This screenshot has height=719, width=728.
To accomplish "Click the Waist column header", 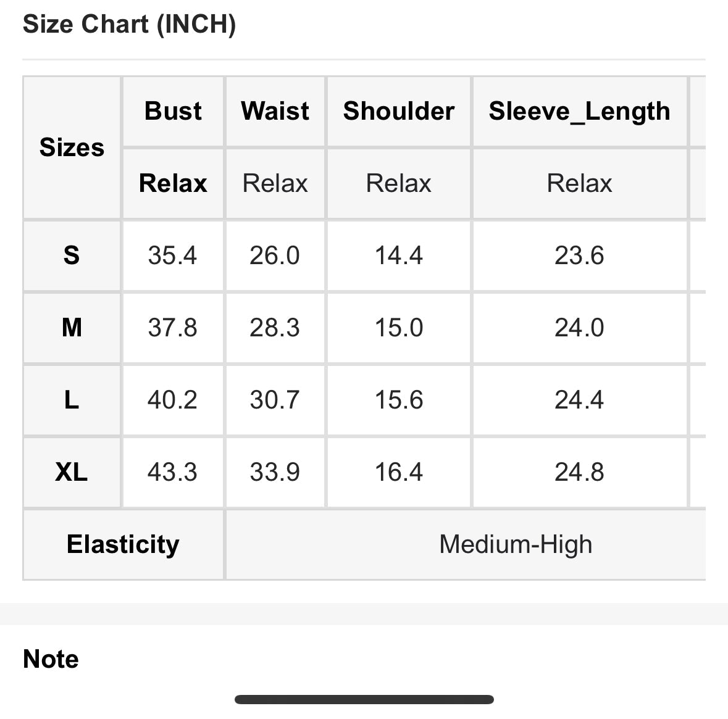I will 275,112.
